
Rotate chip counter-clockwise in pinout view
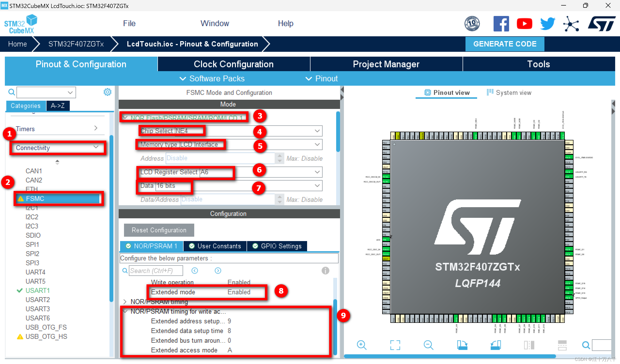(x=496, y=345)
